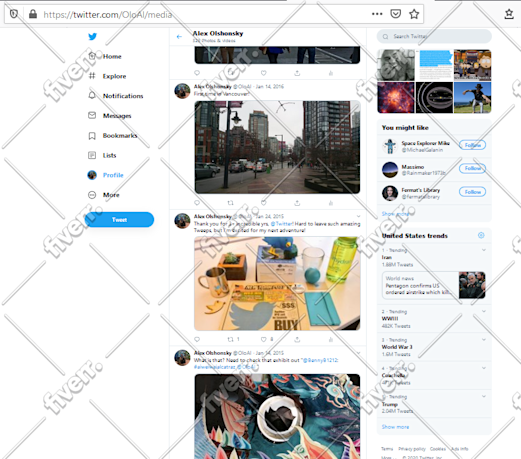Click the tracking protection shield icon
Image resolution: width=521 pixels, height=459 pixels.
click(x=14, y=14)
